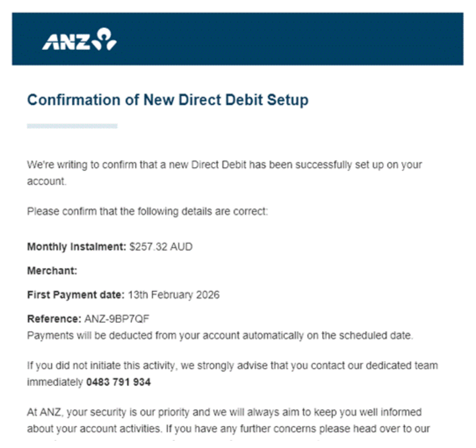Click the phone number 0483 791 934
This screenshot has width=476, height=448.
point(118,382)
